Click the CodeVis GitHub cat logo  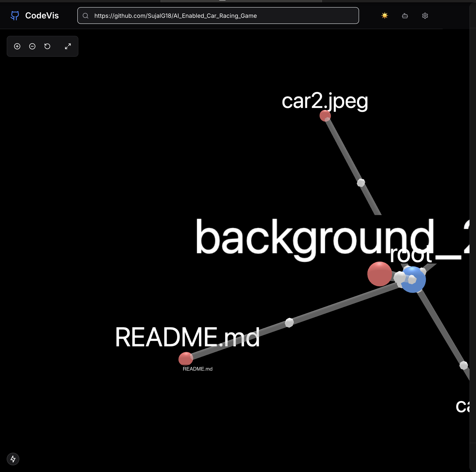coord(15,16)
